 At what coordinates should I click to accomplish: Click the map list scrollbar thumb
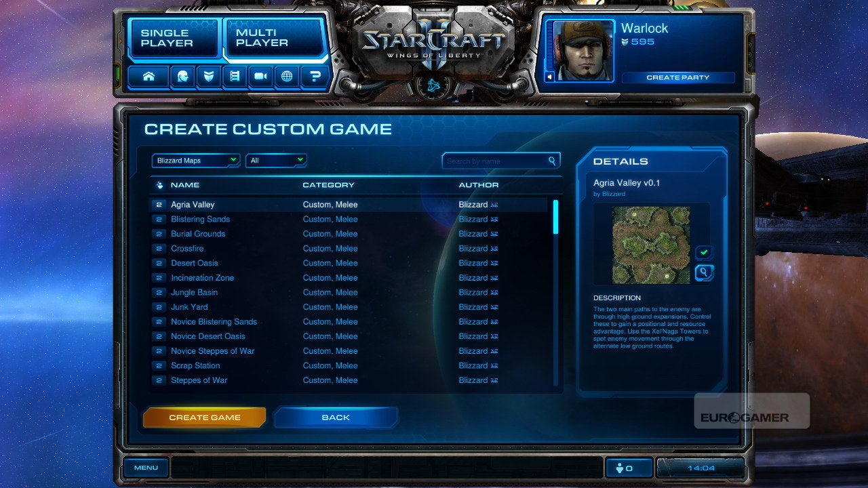(x=556, y=217)
